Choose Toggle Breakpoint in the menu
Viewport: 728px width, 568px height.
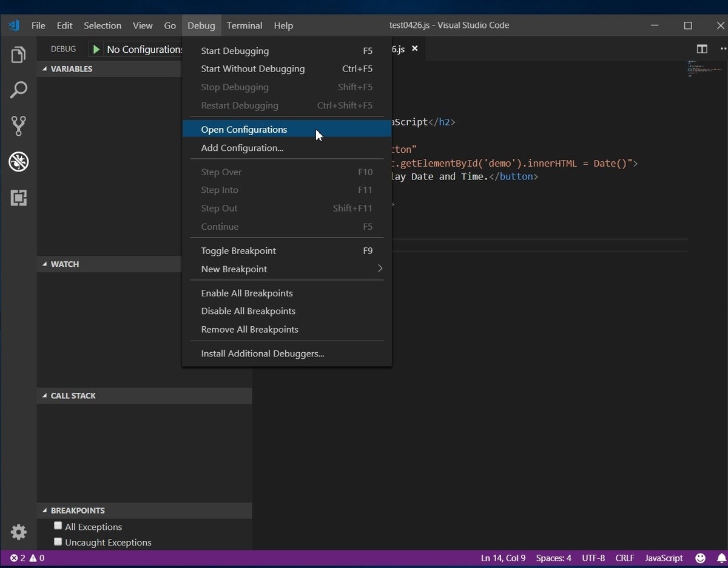click(287, 251)
